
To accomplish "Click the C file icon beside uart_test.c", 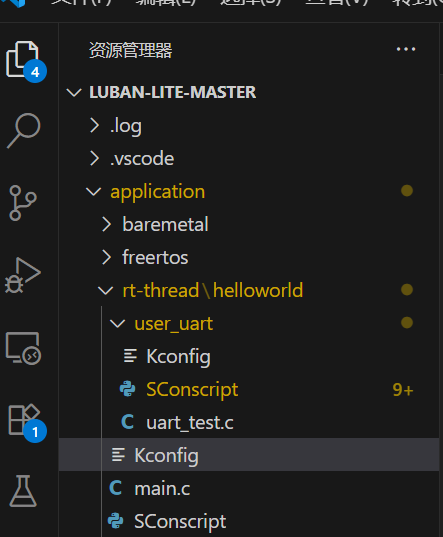I will pos(127,422).
